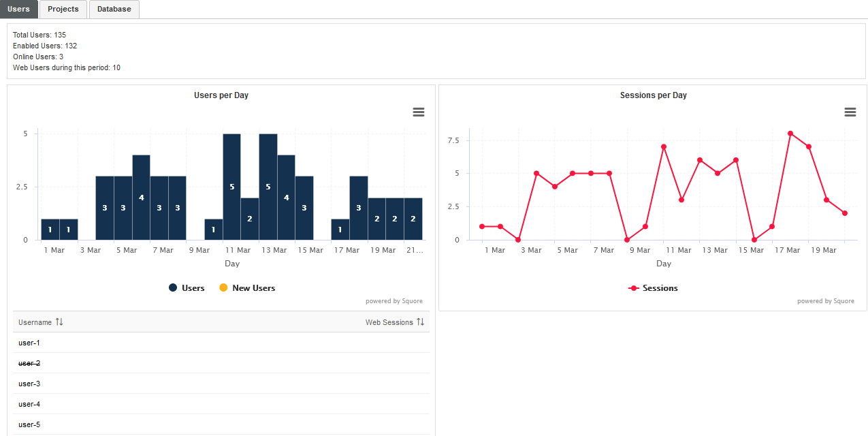Viewport: 868px width, 436px height.
Task: Toggle the Sessions series off
Action: (654, 287)
